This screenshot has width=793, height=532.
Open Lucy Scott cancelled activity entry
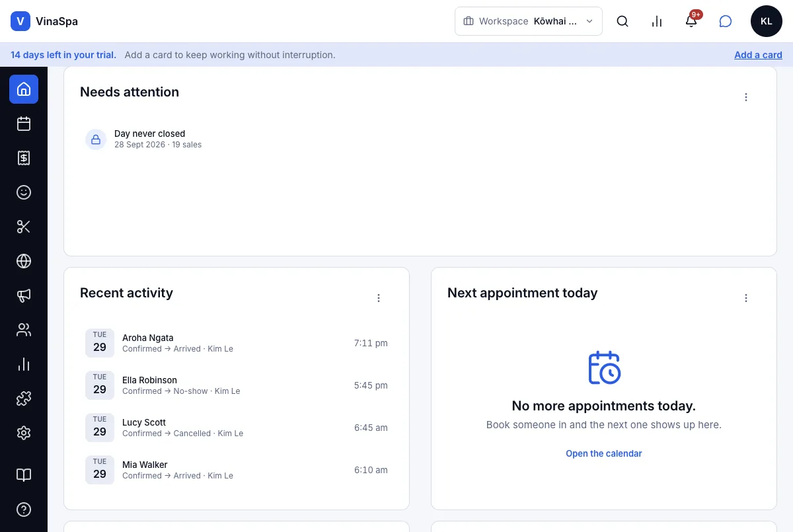pos(237,428)
